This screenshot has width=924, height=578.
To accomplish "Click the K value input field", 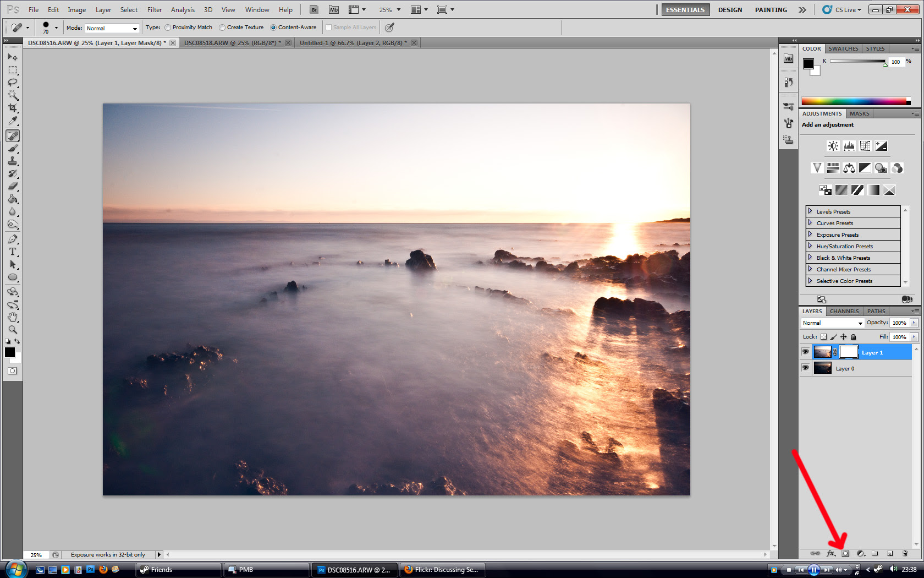I will tap(896, 62).
